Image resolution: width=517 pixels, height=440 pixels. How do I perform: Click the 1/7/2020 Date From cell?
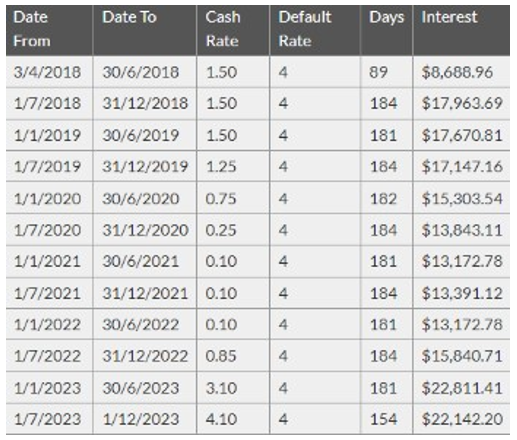[49, 230]
